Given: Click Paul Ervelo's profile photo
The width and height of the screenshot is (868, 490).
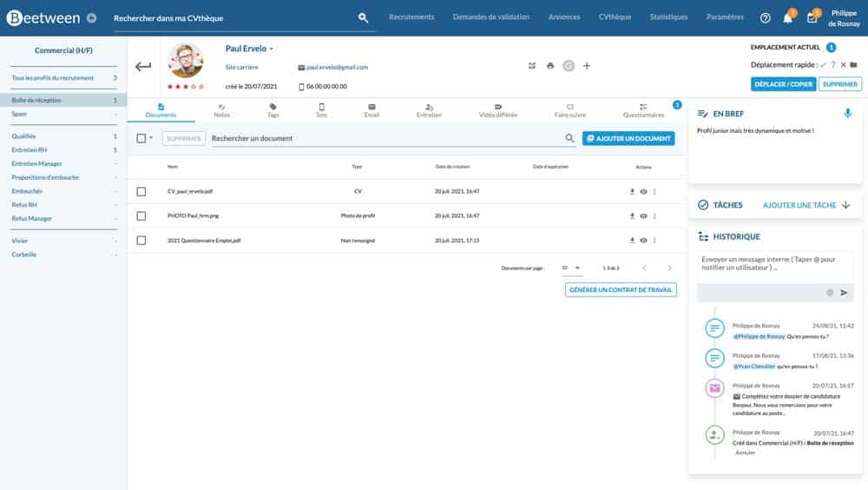Looking at the screenshot, I should click(186, 60).
